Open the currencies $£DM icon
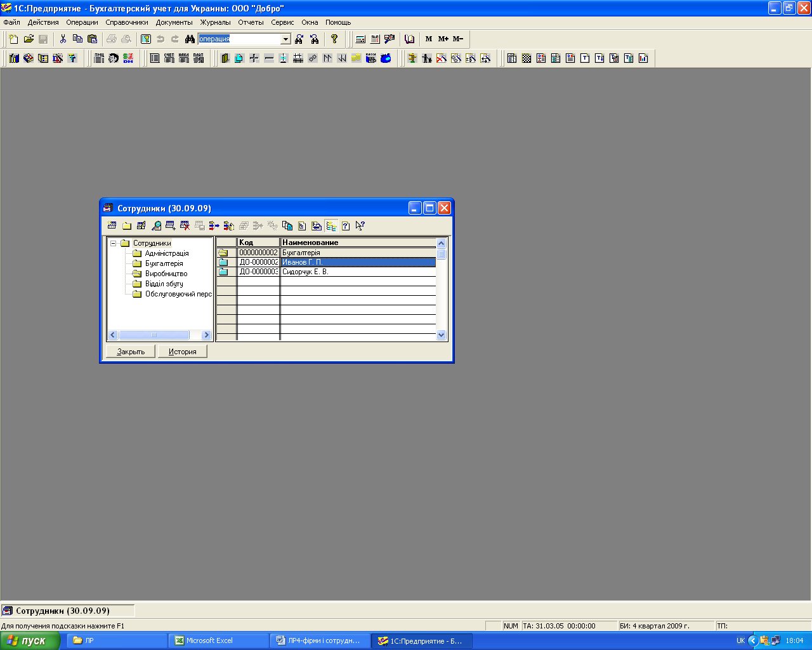 coord(128,58)
